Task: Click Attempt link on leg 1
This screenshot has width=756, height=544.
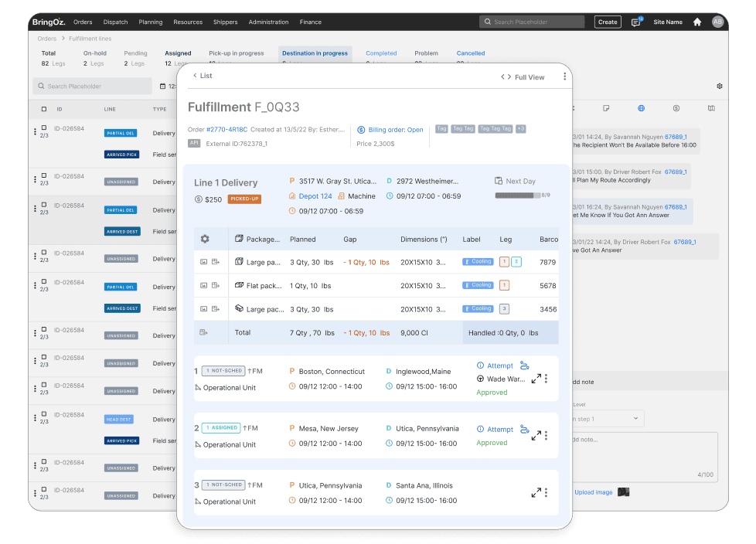Action: pyautogui.click(x=500, y=365)
